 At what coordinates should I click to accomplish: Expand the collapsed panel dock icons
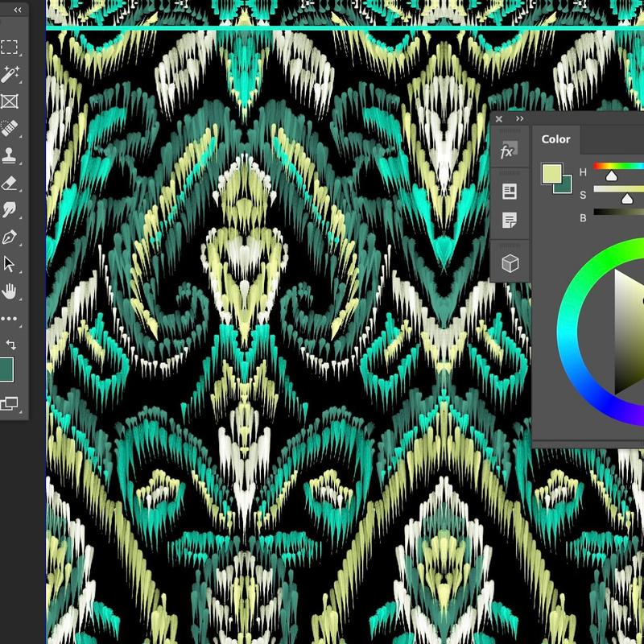tap(519, 118)
